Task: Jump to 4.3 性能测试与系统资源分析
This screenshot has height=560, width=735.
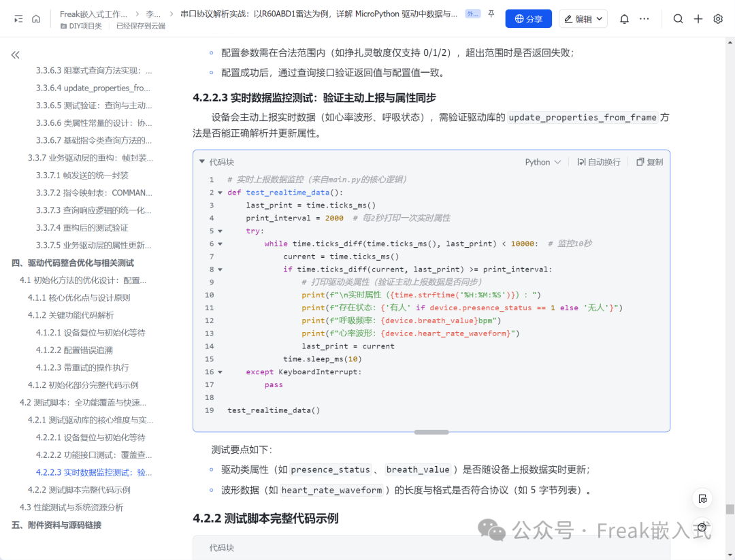Action: coord(71,508)
